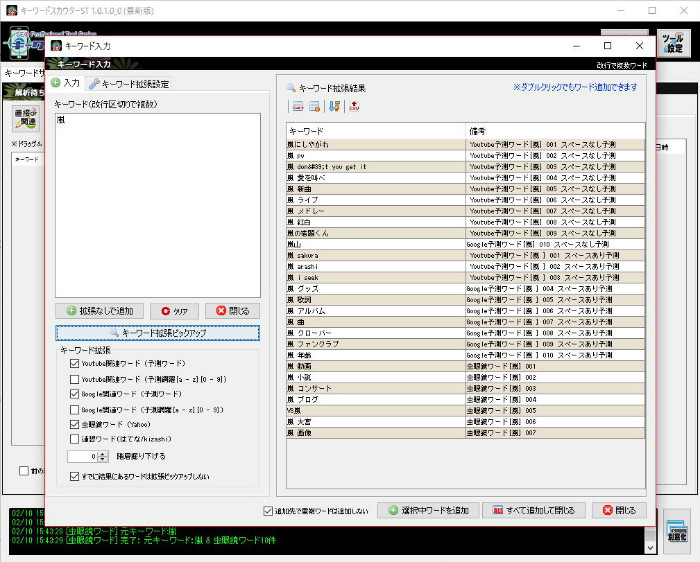
Task: Click the icon button right of the log
Action: coord(676,532)
